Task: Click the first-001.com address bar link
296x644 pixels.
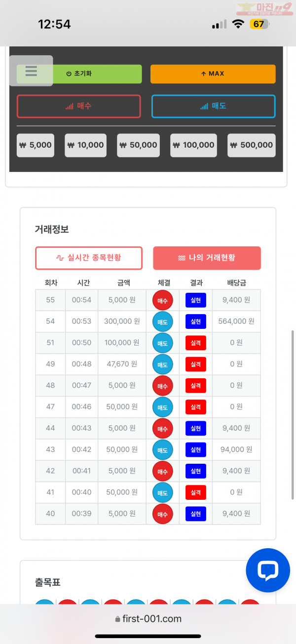Action: (x=148, y=618)
